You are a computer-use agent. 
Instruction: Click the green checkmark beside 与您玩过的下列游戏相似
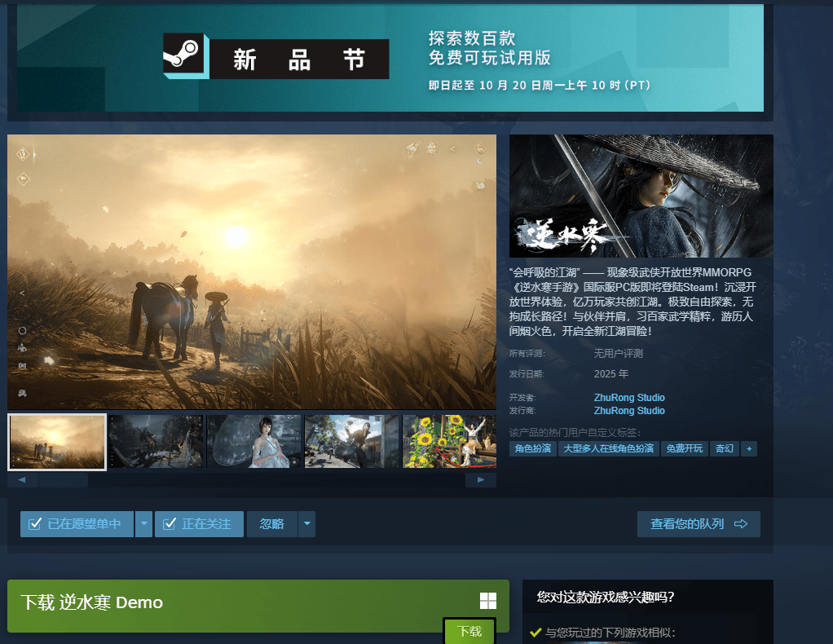click(x=535, y=632)
